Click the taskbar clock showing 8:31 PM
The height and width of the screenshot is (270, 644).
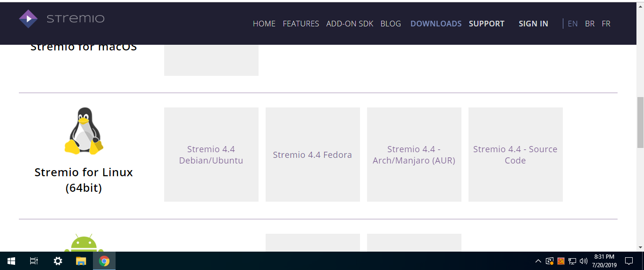604,261
